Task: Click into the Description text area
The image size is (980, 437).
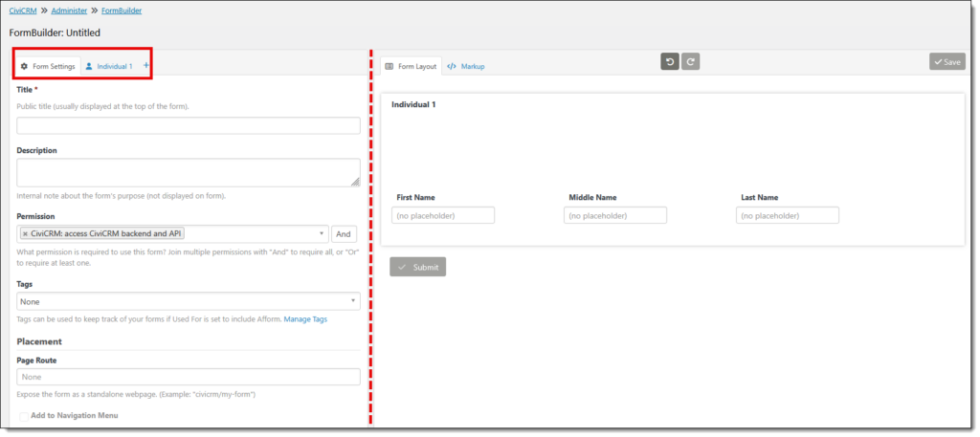Action: 189,172
